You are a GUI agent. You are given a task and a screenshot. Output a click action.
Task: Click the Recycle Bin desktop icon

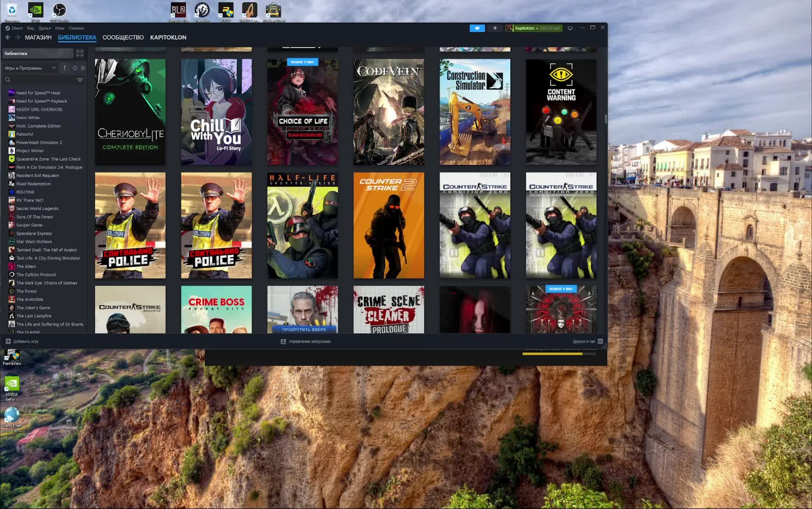pyautogui.click(x=12, y=13)
